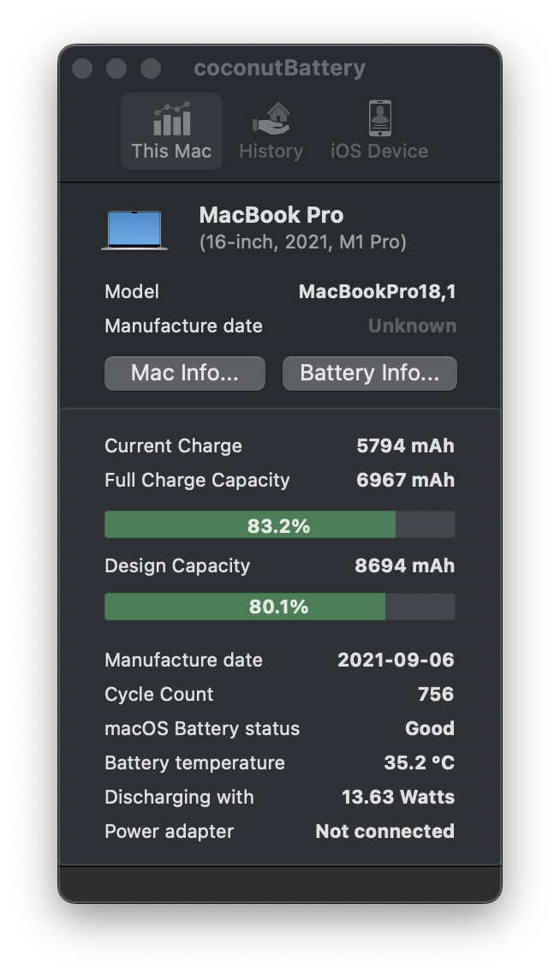Select the This Mac chart icon
Viewport: 560px width, 975px height.
pyautogui.click(x=171, y=119)
